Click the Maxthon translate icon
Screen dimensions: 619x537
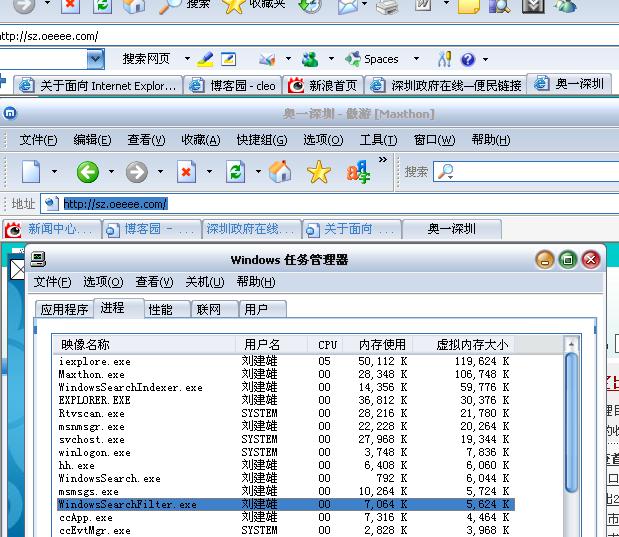[x=358, y=172]
